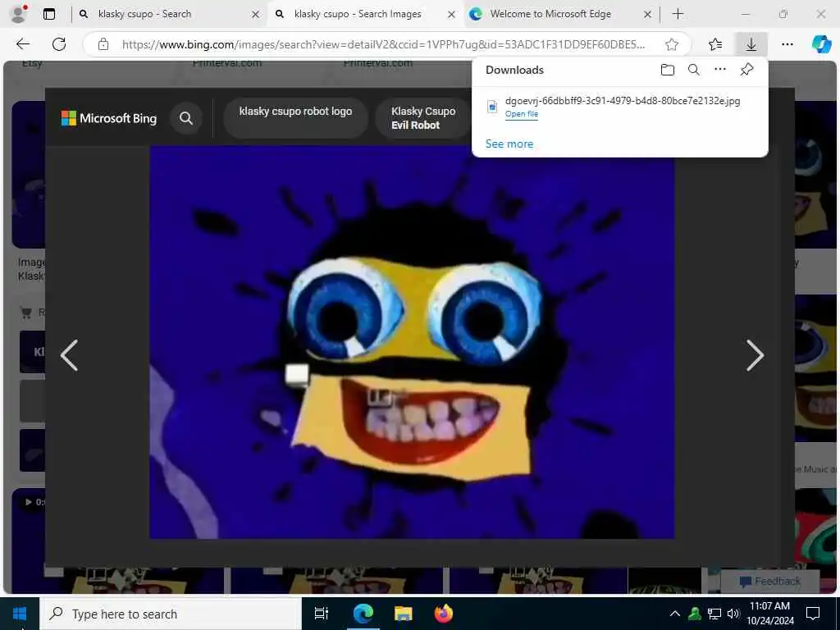Show the next image with right arrow
Screen dimensions: 840x630
tap(755, 355)
